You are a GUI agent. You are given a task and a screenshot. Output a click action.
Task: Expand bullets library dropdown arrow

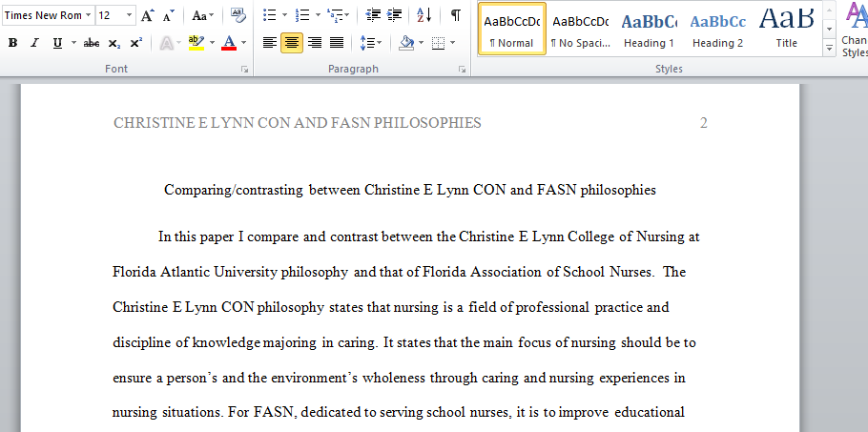click(x=284, y=15)
